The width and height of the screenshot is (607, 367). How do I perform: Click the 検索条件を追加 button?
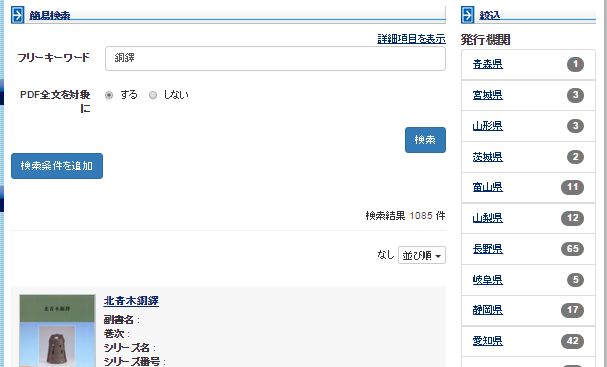57,166
